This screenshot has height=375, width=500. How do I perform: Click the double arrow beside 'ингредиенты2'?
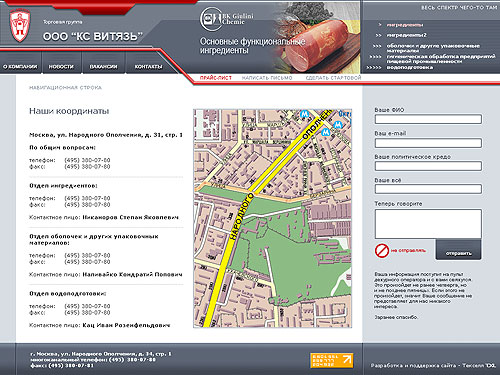coord(378,35)
